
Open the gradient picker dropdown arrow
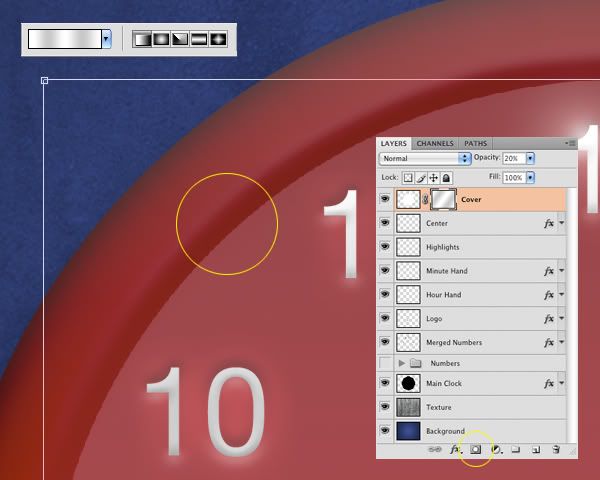(x=106, y=39)
